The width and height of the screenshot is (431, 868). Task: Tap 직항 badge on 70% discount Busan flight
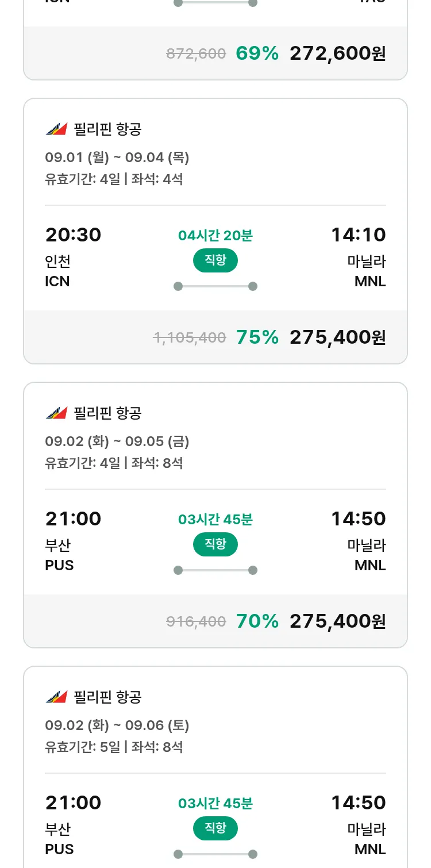coord(215,544)
